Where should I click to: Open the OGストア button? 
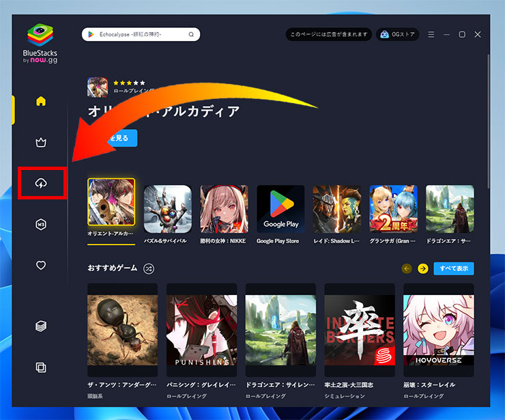click(397, 34)
